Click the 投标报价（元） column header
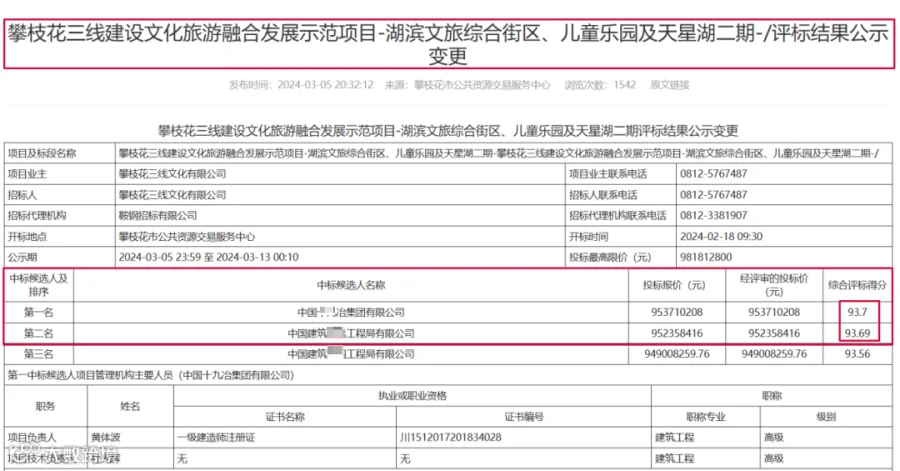 pyautogui.click(x=677, y=285)
